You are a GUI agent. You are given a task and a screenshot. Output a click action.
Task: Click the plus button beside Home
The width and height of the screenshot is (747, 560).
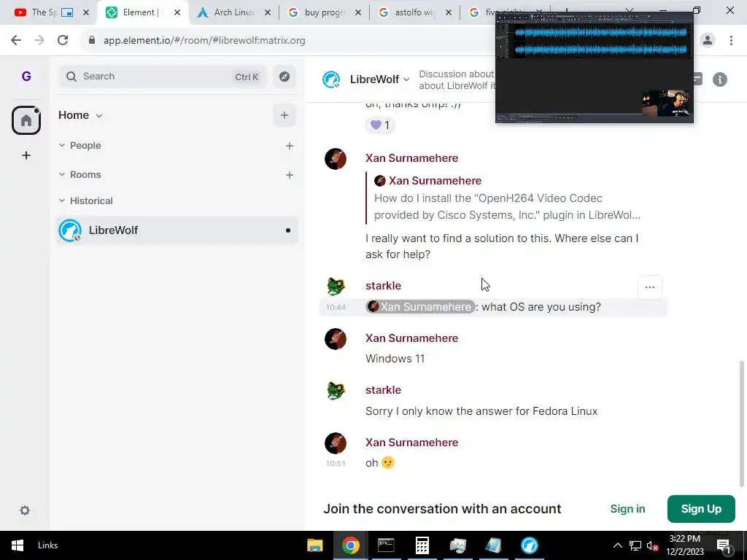(x=285, y=115)
